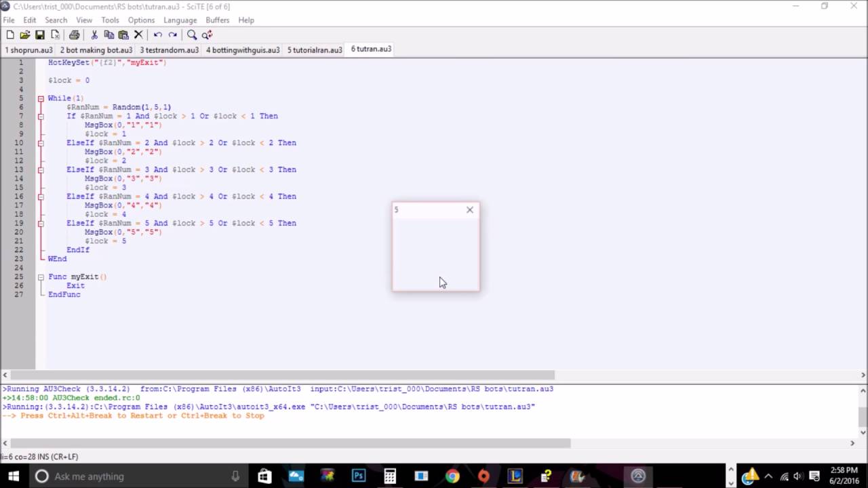The width and height of the screenshot is (868, 488).
Task: Open the Options menu
Action: pos(141,20)
